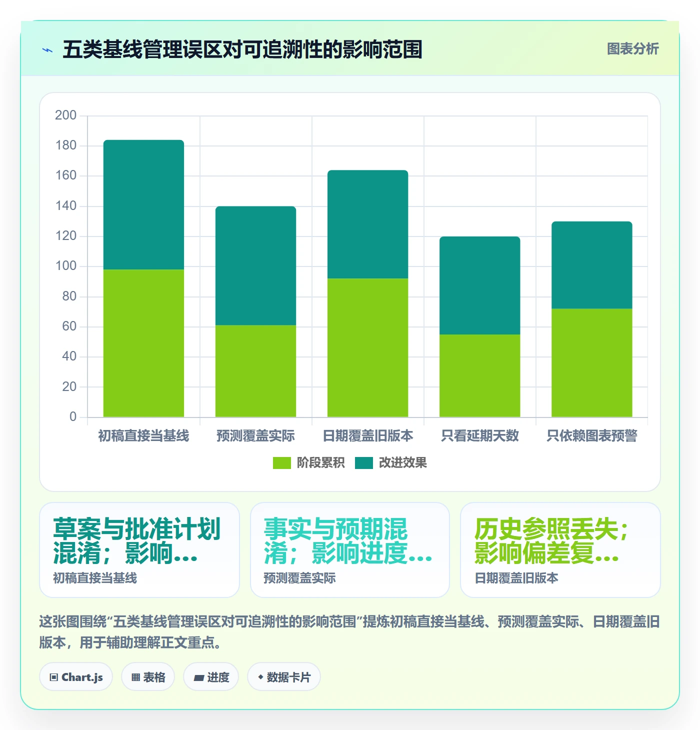Click the summary paragraph starting 这张图围绕

349,632
